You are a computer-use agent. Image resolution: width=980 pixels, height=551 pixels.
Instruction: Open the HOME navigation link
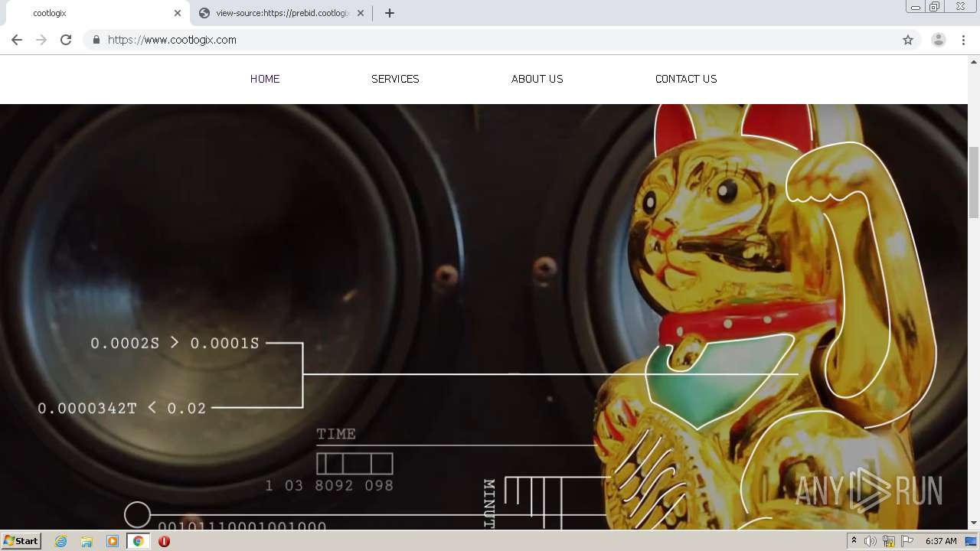[x=265, y=79]
